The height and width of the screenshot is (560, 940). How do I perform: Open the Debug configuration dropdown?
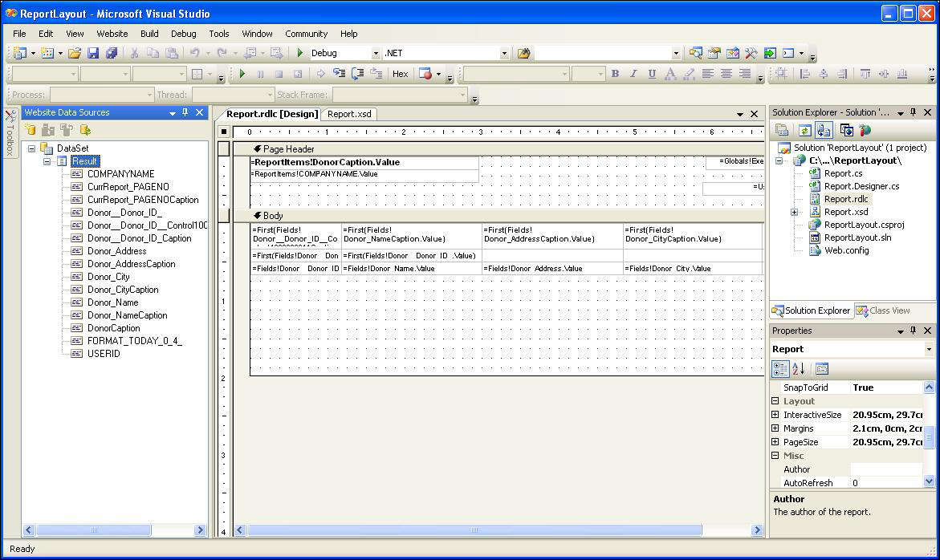click(x=376, y=53)
